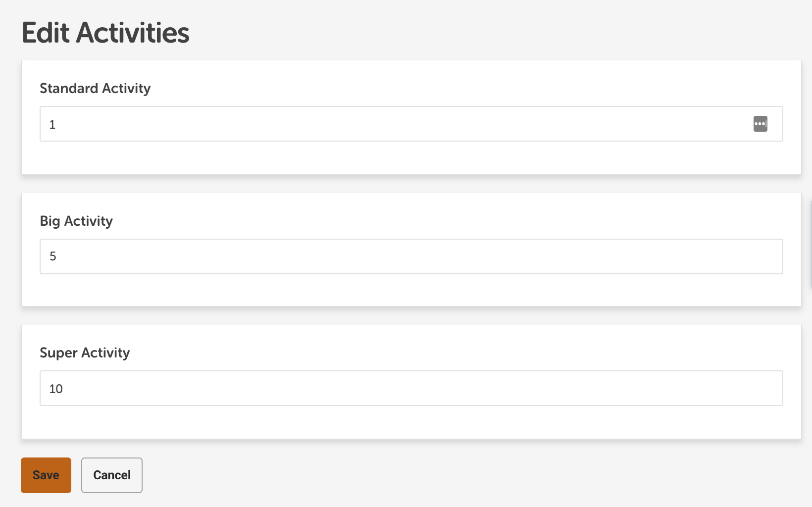This screenshot has height=507, width=812.
Task: Cancel the activity edits
Action: click(111, 475)
